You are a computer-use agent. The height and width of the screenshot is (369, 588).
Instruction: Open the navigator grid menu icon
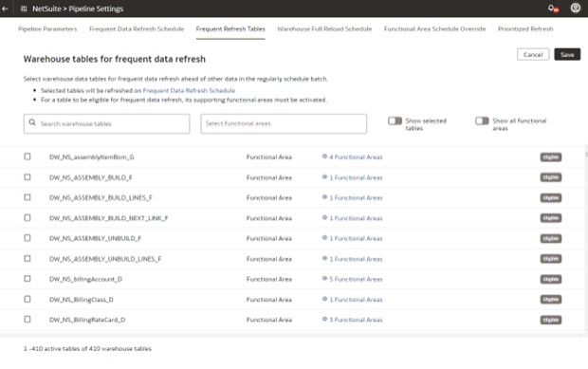24,9
